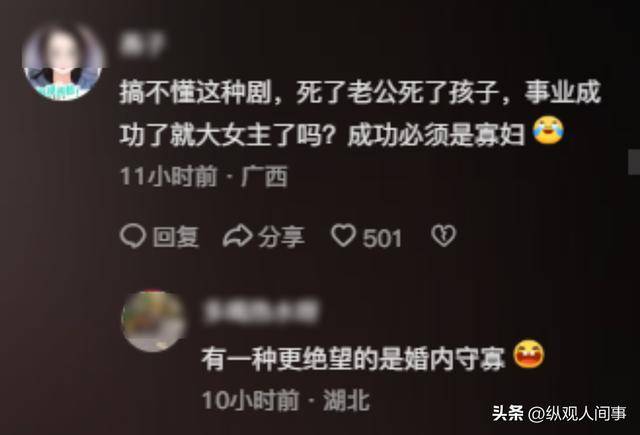The image size is (640, 435).
Task: Like the comment with the heart icon
Action: click(343, 235)
